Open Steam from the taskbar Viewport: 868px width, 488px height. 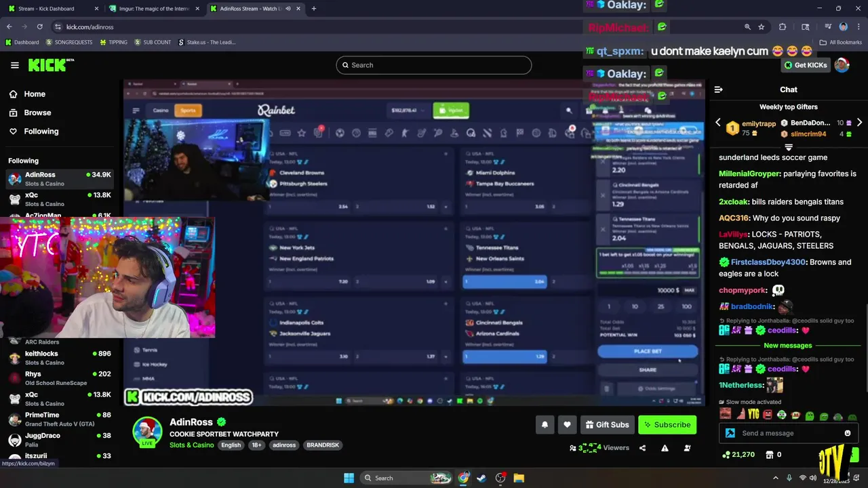(481, 478)
